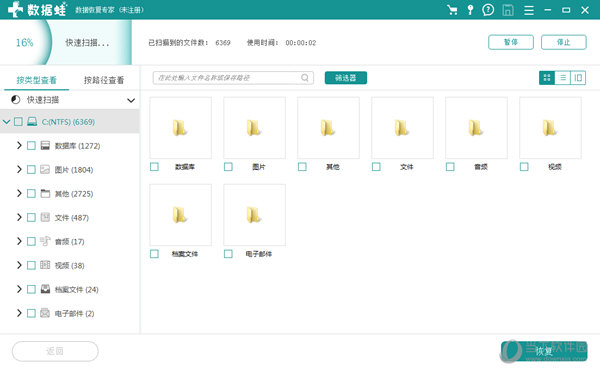Click the search magnifier icon
This screenshot has height=375, width=600.
pyautogui.click(x=305, y=78)
